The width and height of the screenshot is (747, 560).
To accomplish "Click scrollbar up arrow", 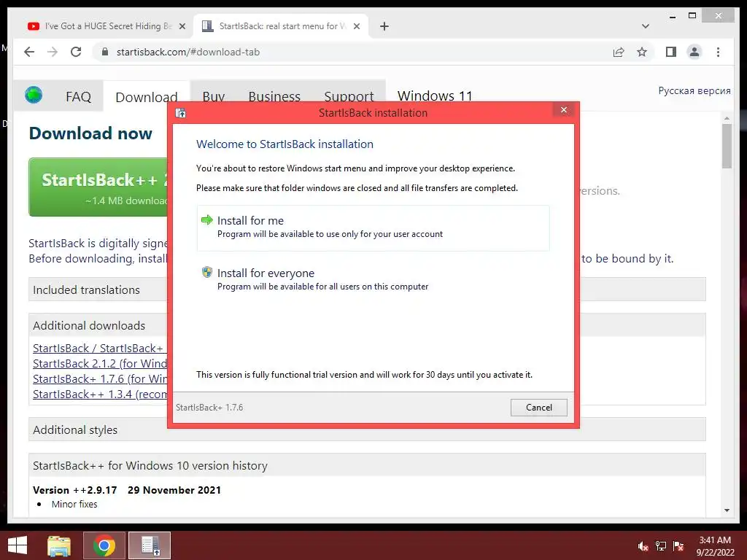I will [x=727, y=117].
